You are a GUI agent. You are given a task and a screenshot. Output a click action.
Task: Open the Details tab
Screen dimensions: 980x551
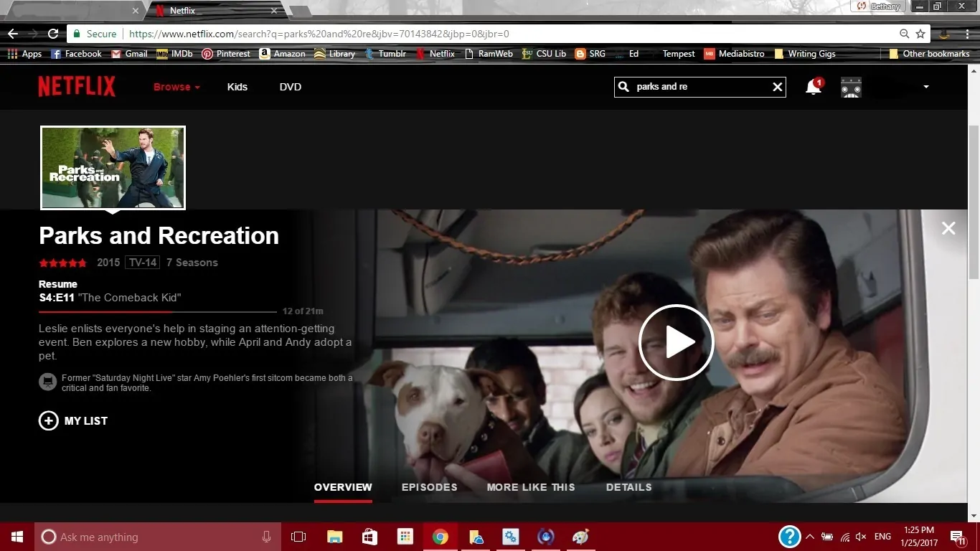[629, 487]
